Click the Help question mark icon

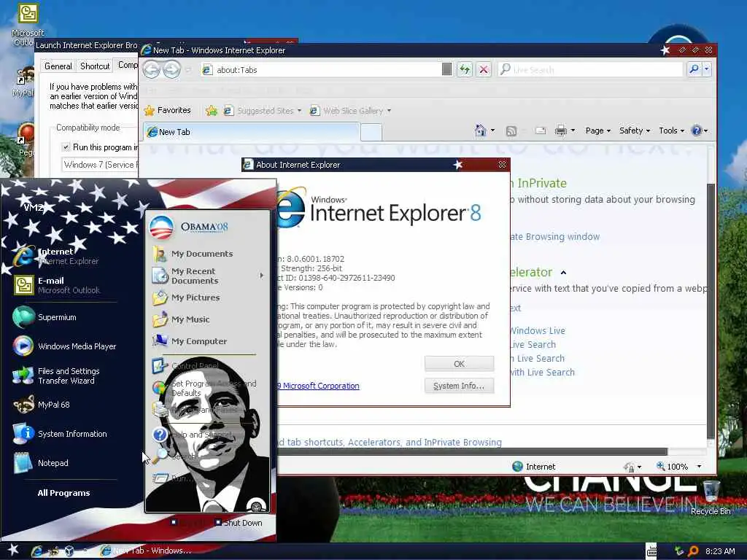696,131
